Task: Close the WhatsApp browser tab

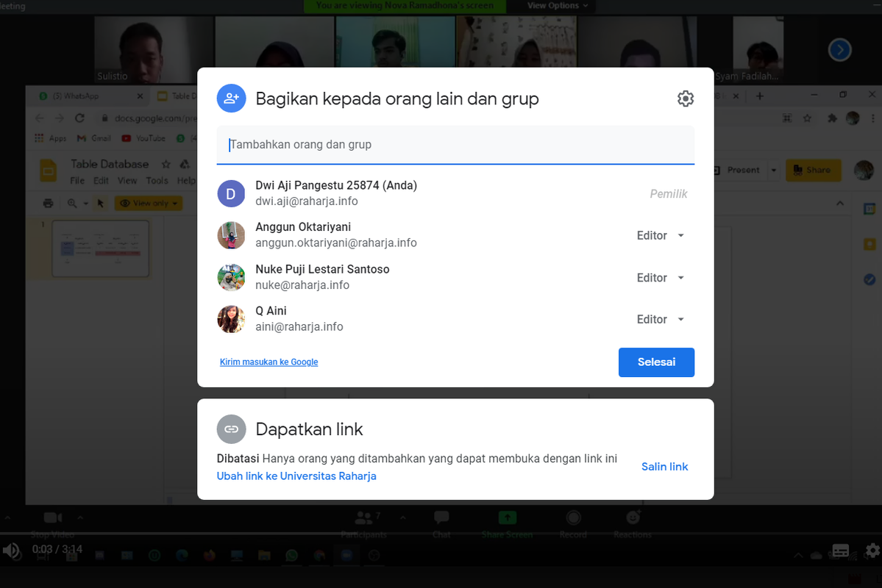Action: tap(140, 96)
